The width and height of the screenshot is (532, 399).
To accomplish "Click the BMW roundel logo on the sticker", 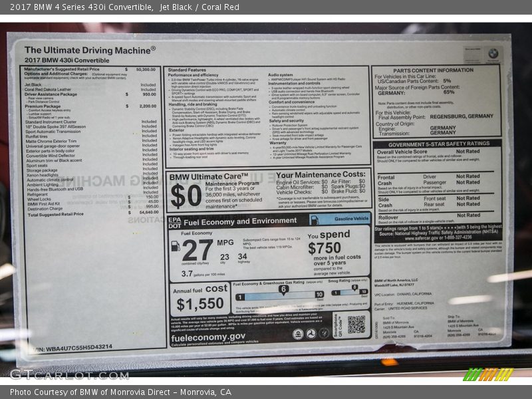I will tap(493, 53).
